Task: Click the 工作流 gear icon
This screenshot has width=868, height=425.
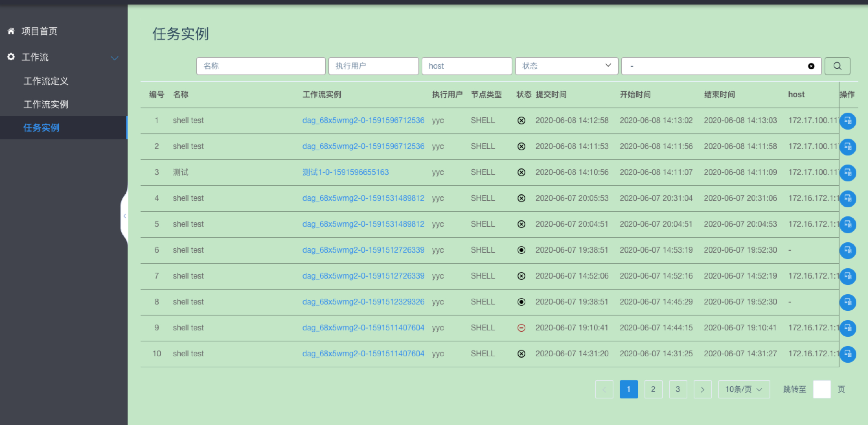Action: tap(11, 57)
